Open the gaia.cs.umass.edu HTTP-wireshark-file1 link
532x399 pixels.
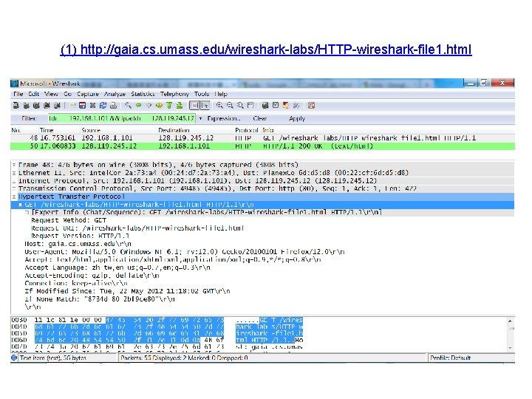pyautogui.click(x=266, y=50)
